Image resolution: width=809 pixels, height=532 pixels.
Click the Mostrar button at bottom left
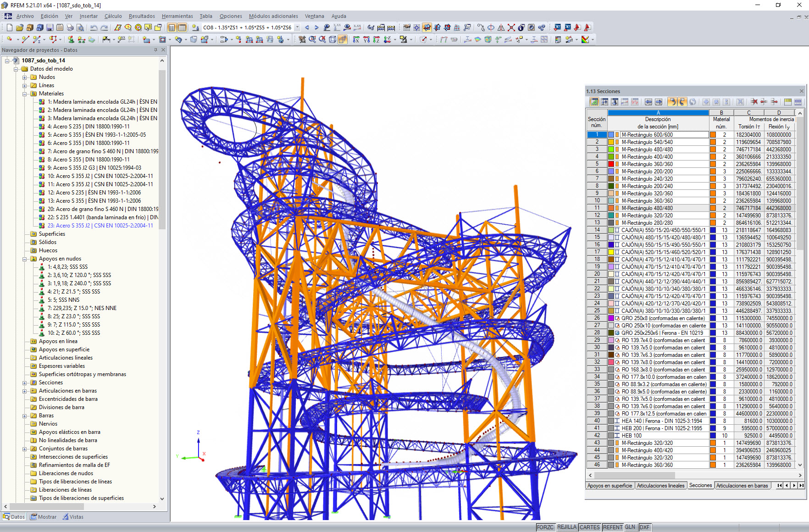point(43,516)
